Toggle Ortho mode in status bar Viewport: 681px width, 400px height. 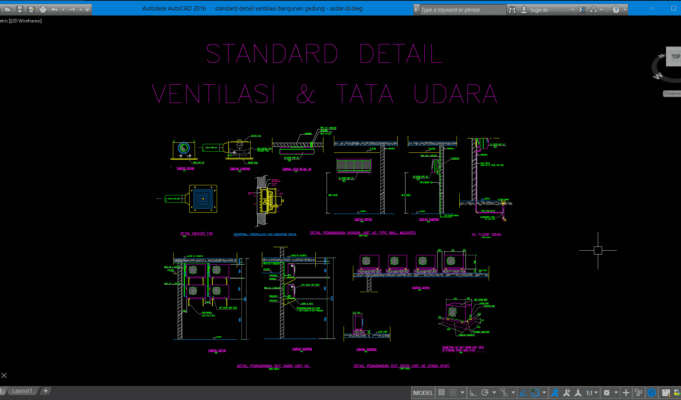click(473, 393)
